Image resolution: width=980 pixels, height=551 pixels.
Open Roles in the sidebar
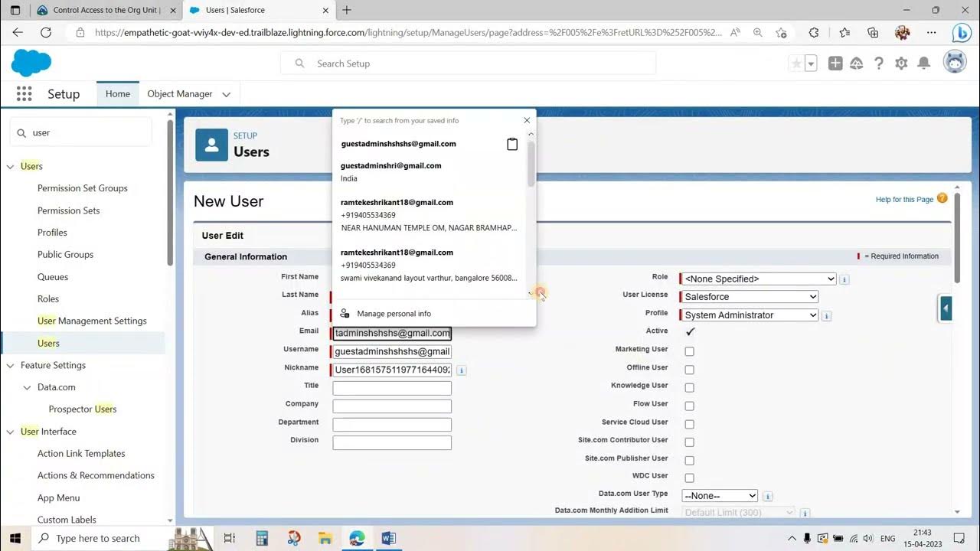pyautogui.click(x=48, y=299)
